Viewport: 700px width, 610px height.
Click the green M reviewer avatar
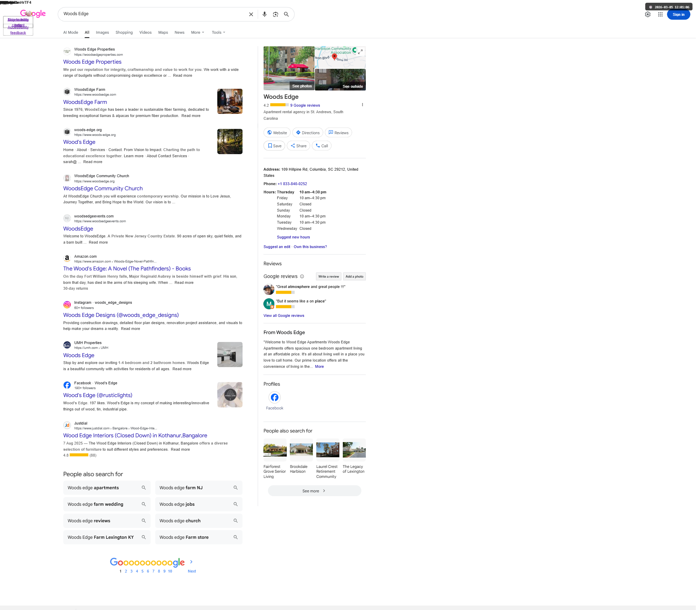pos(269,304)
